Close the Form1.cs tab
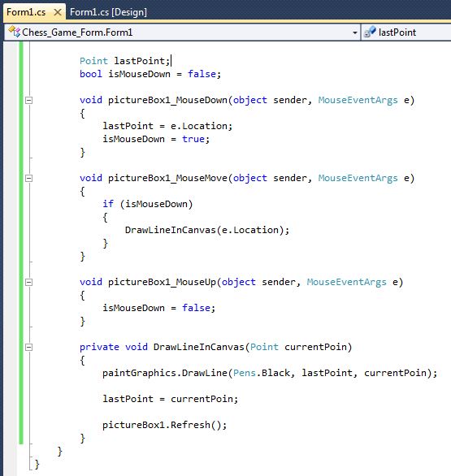 click(x=58, y=12)
